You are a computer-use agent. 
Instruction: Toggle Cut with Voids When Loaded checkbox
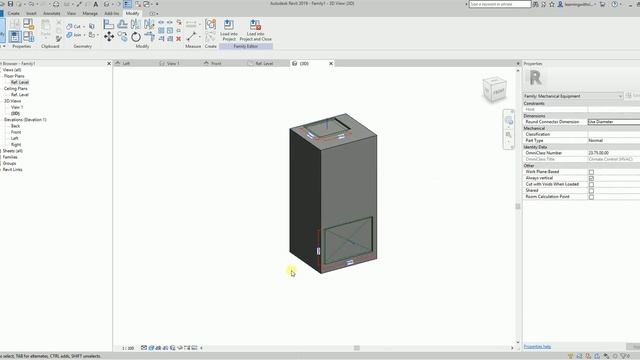click(591, 184)
